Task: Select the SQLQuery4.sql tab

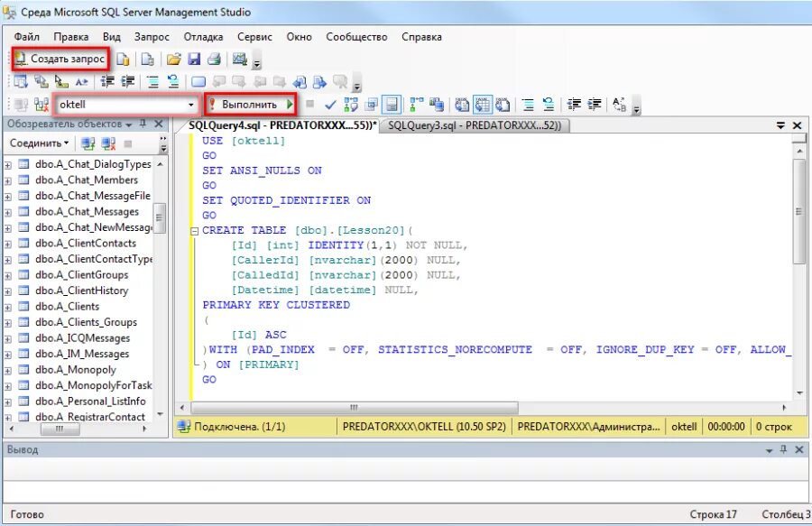Action: tap(281, 125)
